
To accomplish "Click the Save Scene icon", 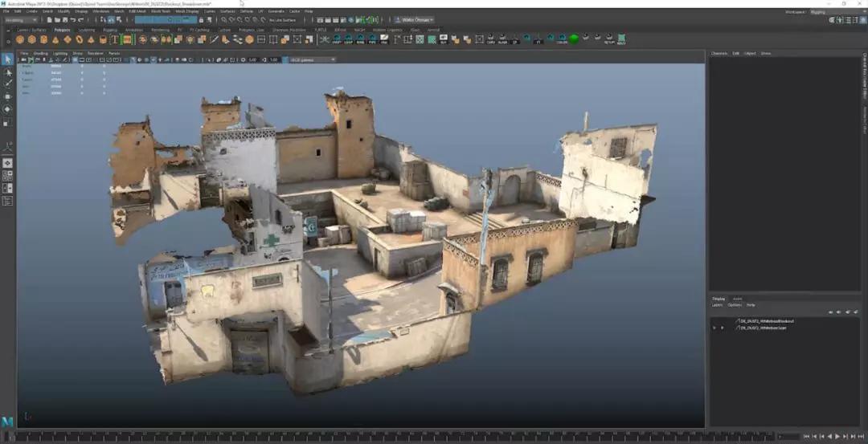I will tap(65, 20).
